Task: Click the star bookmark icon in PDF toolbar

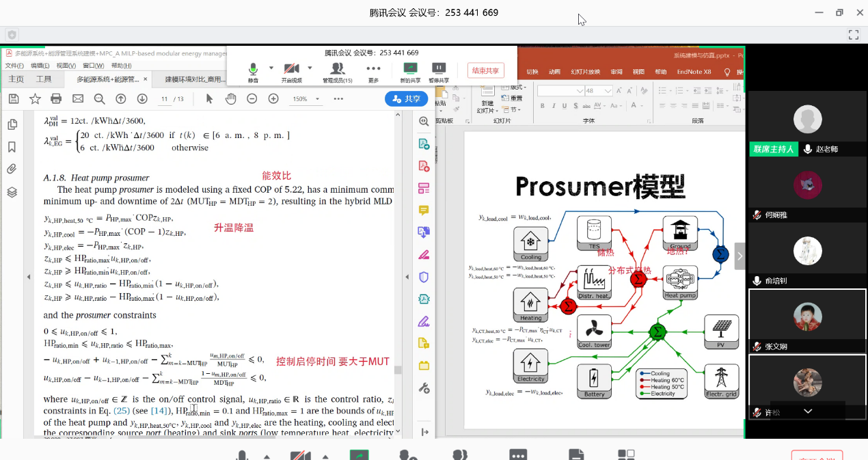Action: click(x=35, y=99)
